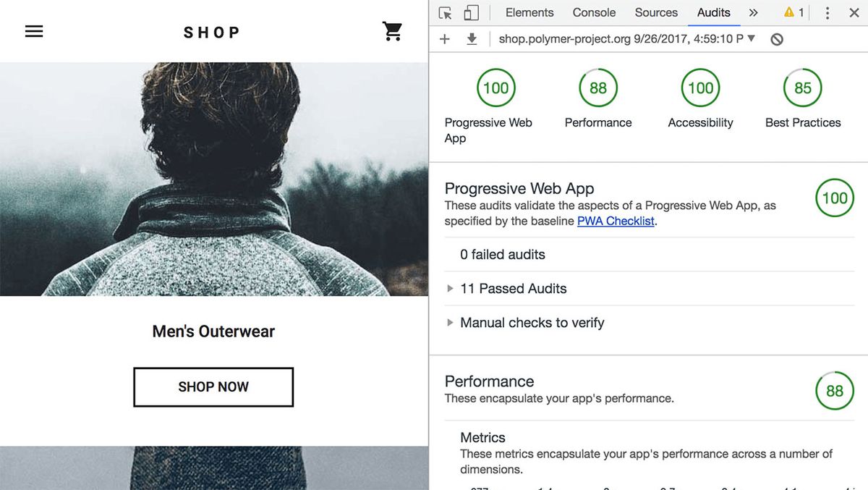The height and width of the screenshot is (490, 868).
Task: Open the audit history dropdown
Action: (x=750, y=38)
